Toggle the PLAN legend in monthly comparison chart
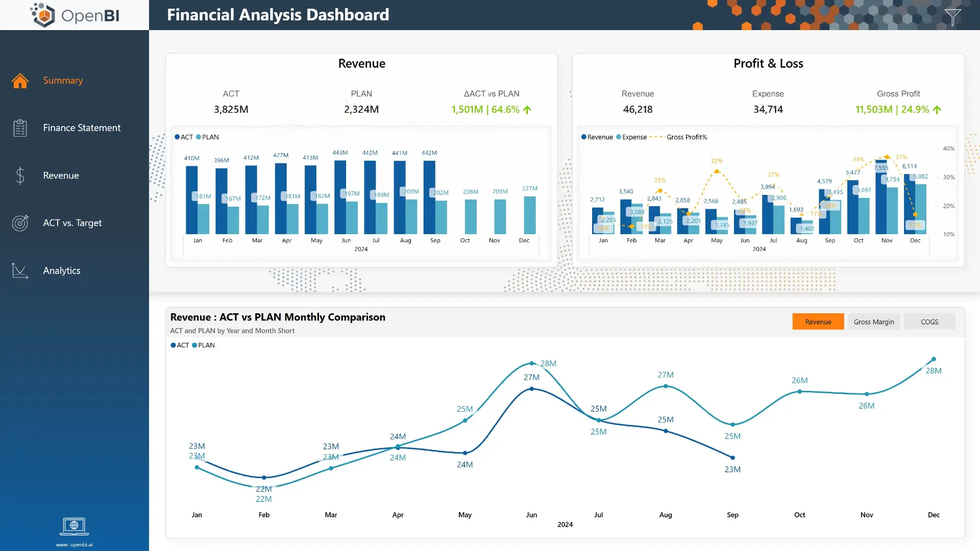Screen dimensions: 980x551 (x=205, y=345)
